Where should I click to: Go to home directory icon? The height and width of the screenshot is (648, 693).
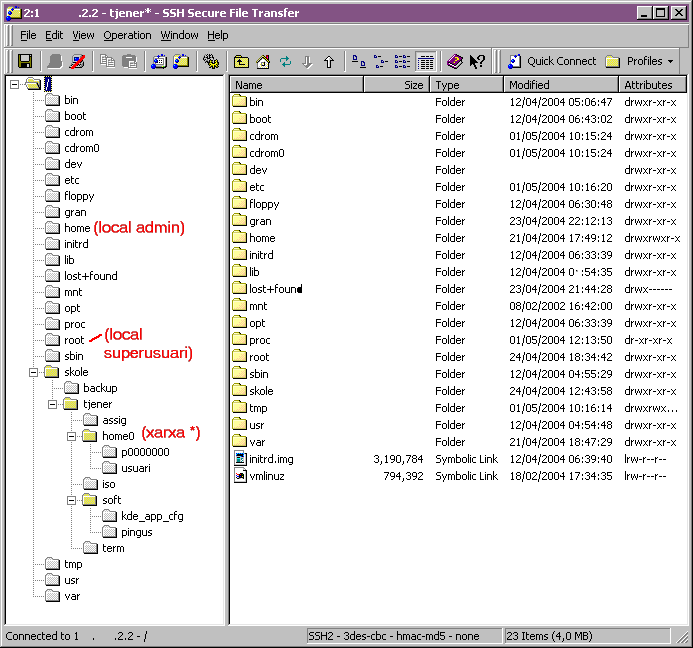[x=263, y=61]
